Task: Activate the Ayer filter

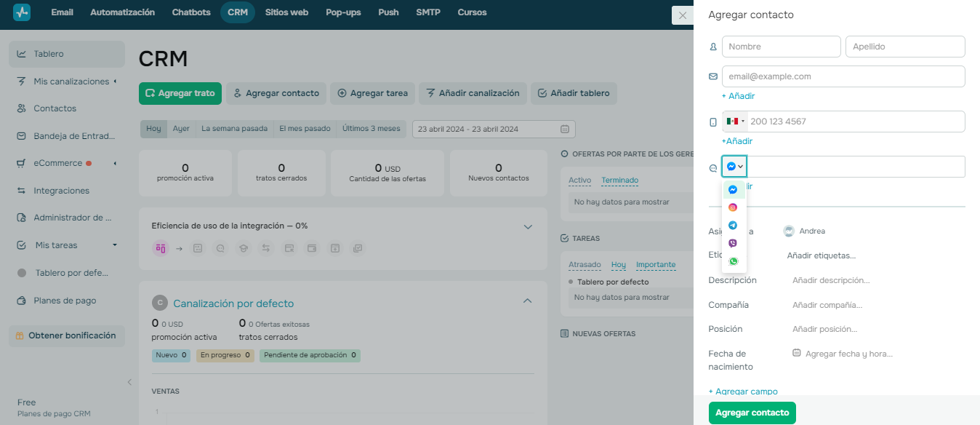Action: pyautogui.click(x=181, y=128)
